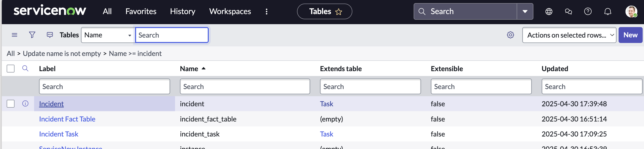Expand the global search options dropdown arrow

coord(525,12)
